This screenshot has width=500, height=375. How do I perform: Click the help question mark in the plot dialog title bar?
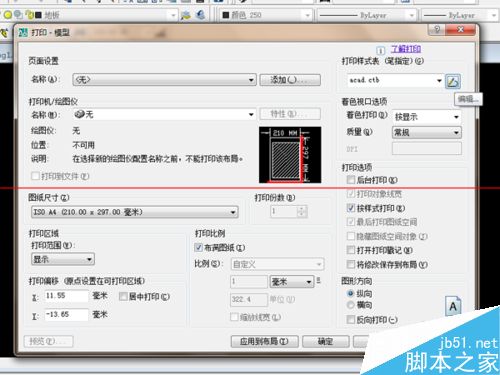click(437, 30)
